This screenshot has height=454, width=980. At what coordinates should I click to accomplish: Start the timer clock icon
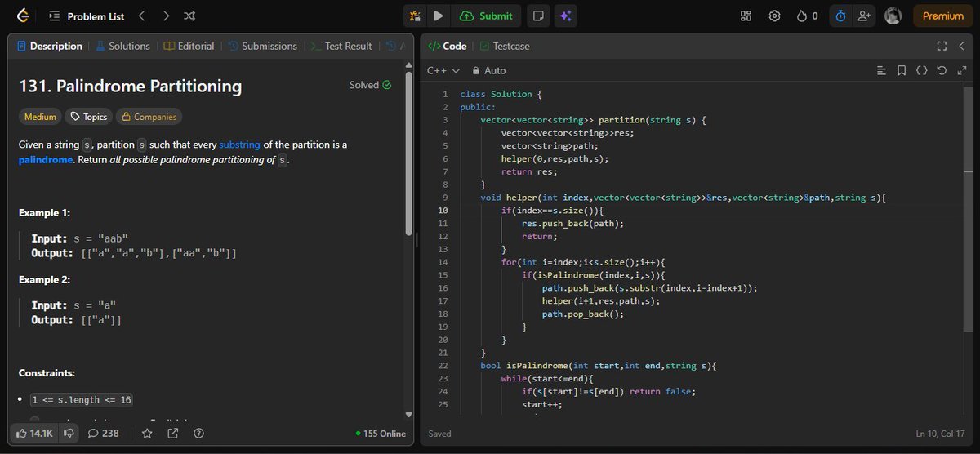840,16
